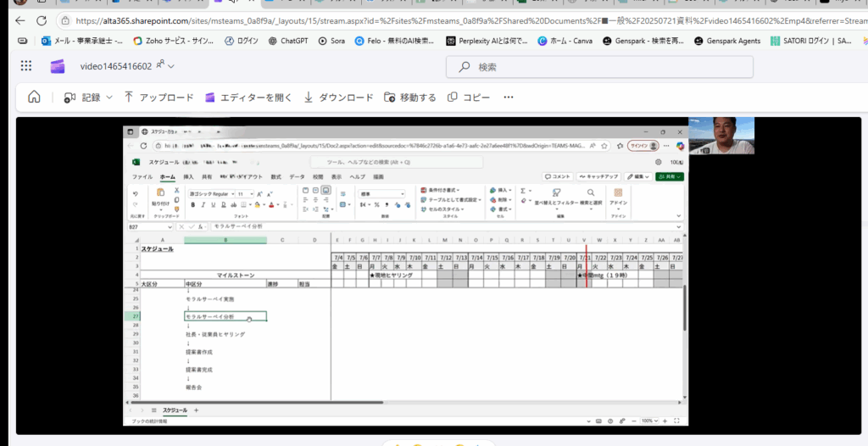Switch to the データ ribbon tab
The image size is (868, 446).
(x=297, y=176)
